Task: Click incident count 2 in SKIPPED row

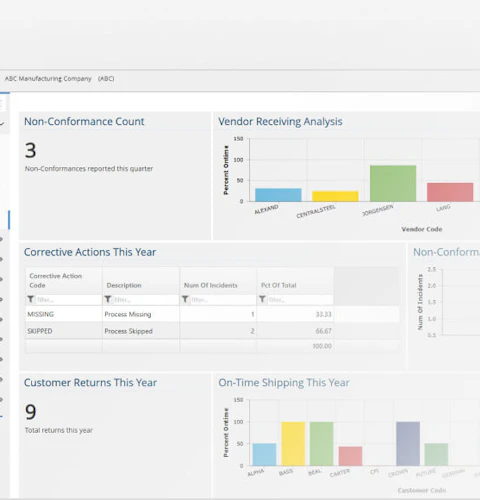Action: point(253,331)
